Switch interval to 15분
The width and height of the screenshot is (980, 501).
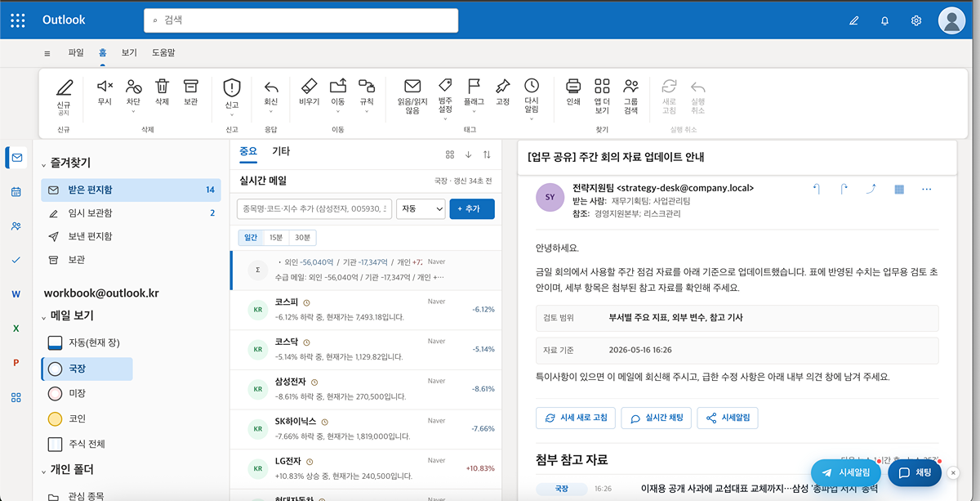click(x=276, y=238)
